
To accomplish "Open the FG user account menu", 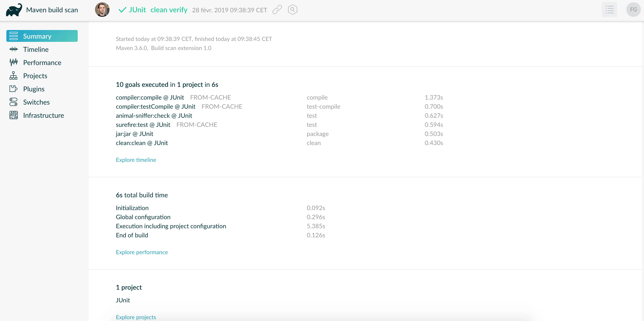I will [x=634, y=10].
